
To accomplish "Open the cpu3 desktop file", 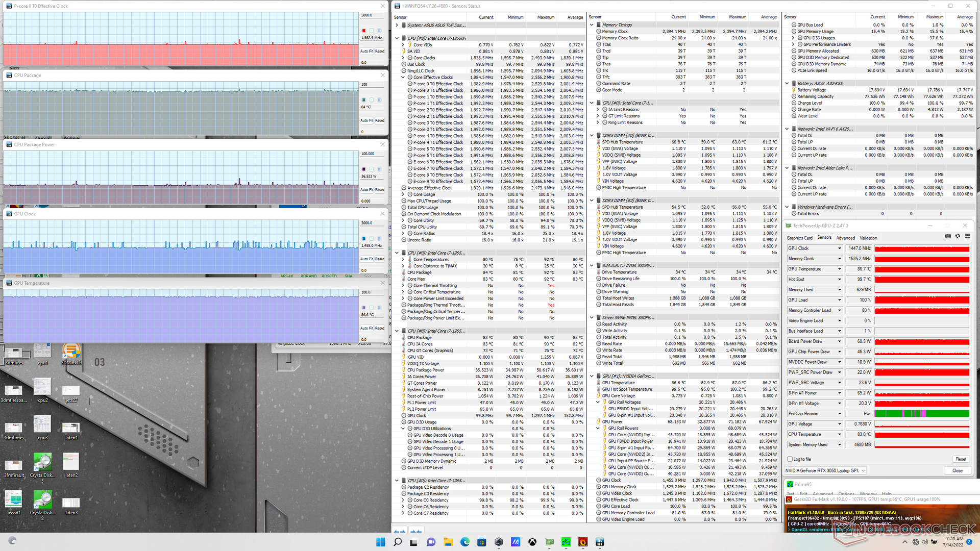I will coord(42,428).
